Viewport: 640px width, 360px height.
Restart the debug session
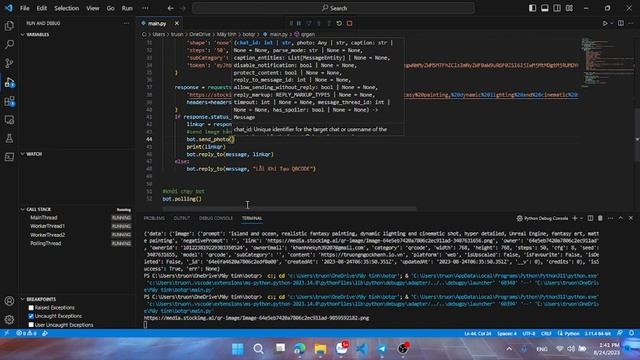(x=339, y=24)
